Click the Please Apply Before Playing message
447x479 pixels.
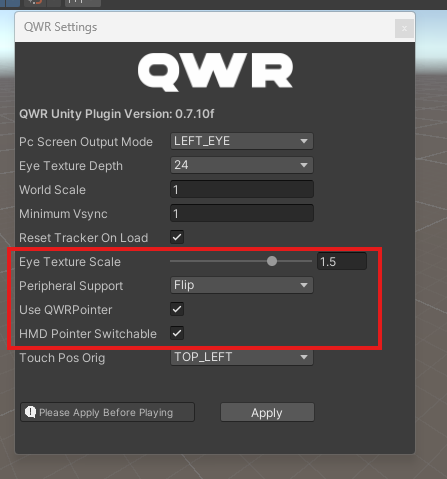tap(107, 412)
